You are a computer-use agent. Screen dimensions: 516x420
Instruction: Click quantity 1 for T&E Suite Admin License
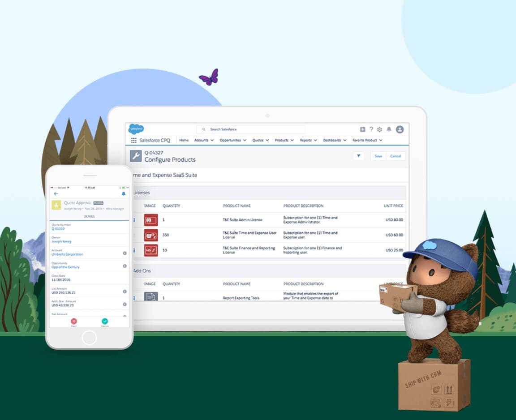click(163, 220)
